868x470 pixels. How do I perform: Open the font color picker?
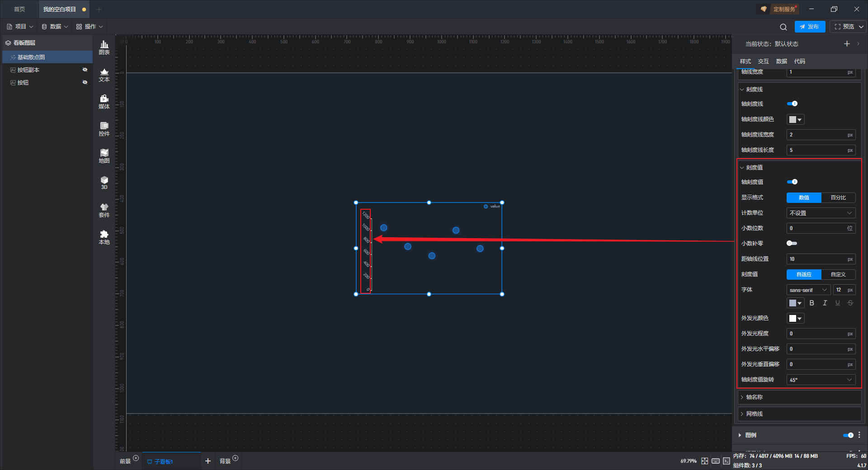(x=795, y=303)
